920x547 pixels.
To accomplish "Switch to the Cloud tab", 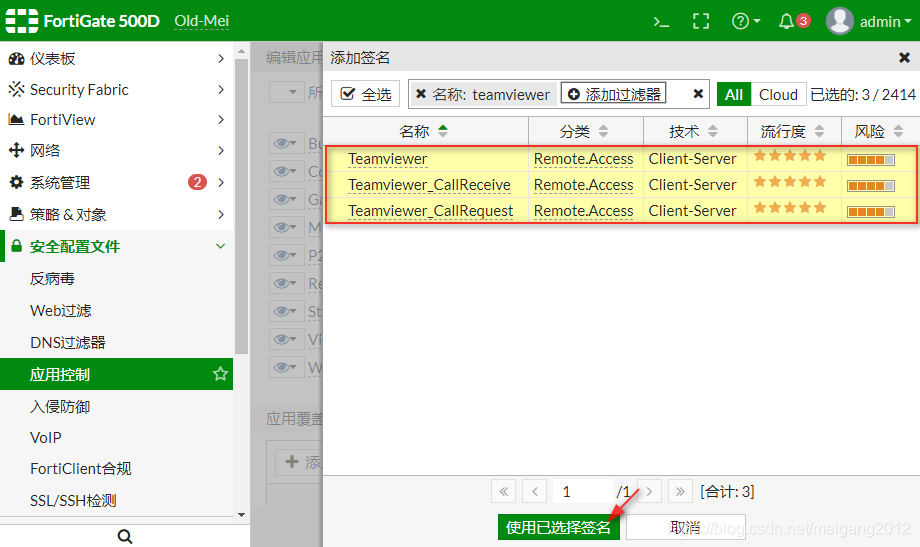I will [778, 94].
